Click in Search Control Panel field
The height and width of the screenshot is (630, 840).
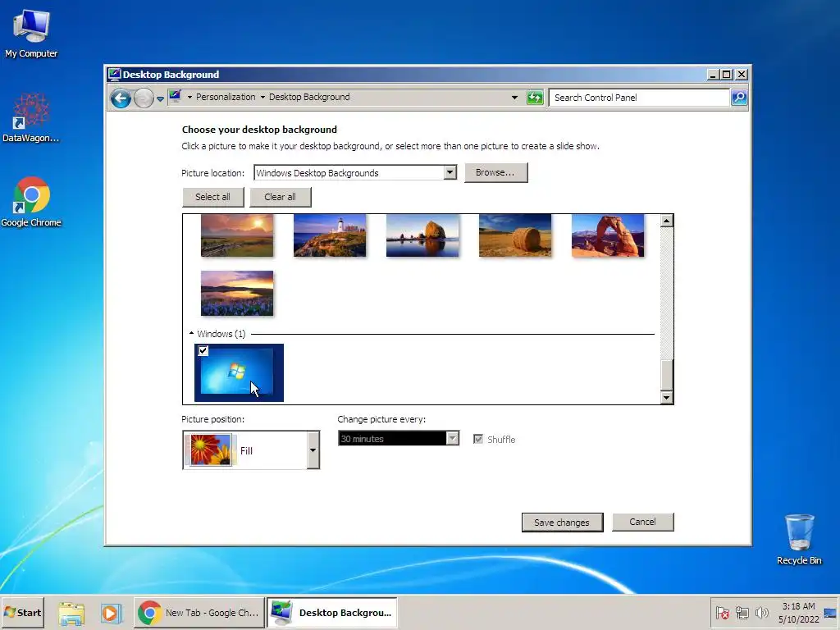pyautogui.click(x=638, y=98)
